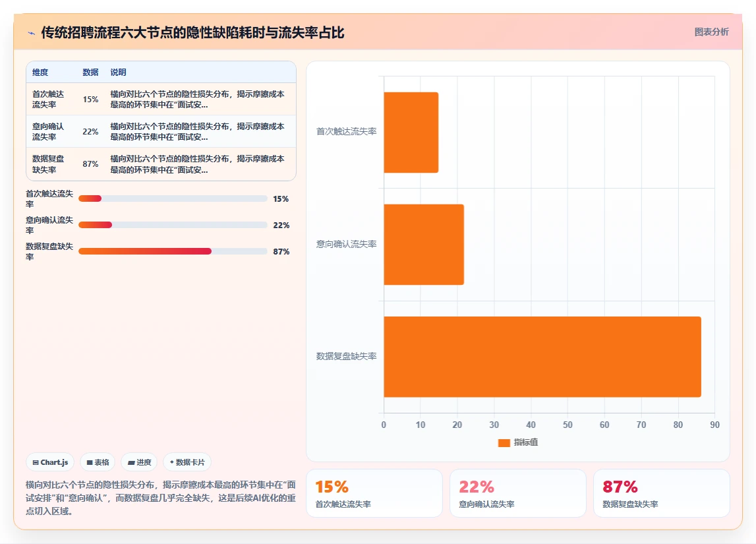This screenshot has width=756, height=544.
Task: Toggle the 指标值 legend orange swatch
Action: click(x=504, y=442)
